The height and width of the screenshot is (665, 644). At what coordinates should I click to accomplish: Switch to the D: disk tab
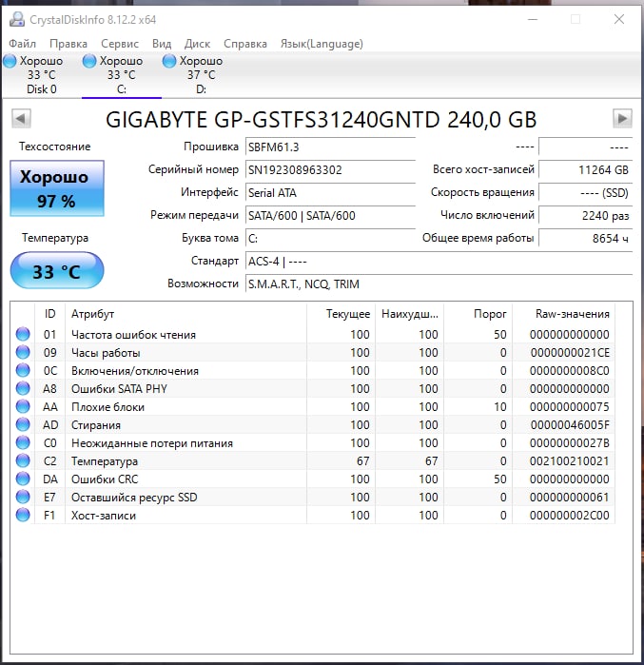202,75
